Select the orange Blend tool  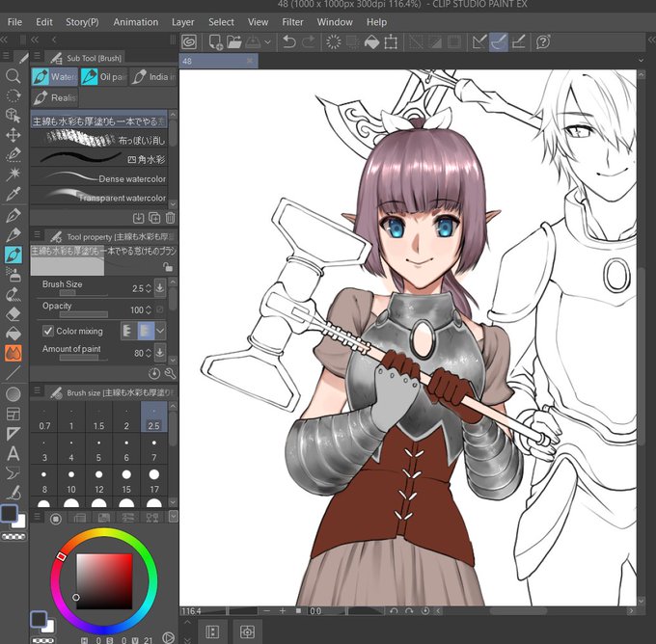(13, 353)
